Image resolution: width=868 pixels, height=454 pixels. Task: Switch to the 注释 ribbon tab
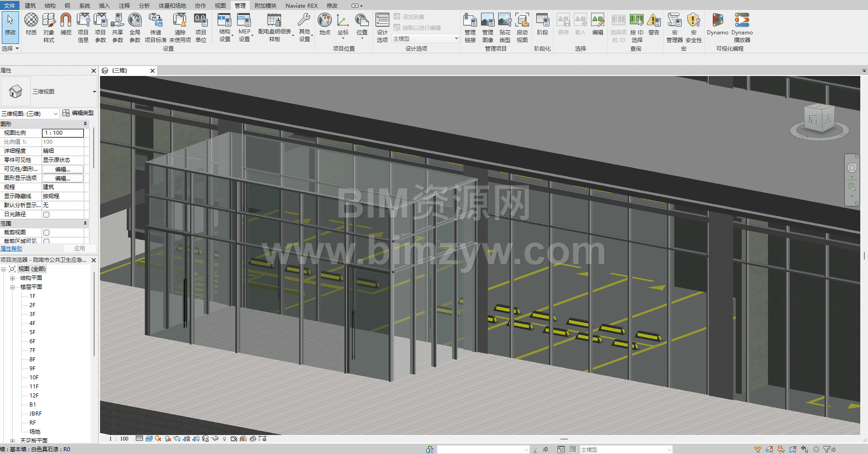pyautogui.click(x=124, y=5)
